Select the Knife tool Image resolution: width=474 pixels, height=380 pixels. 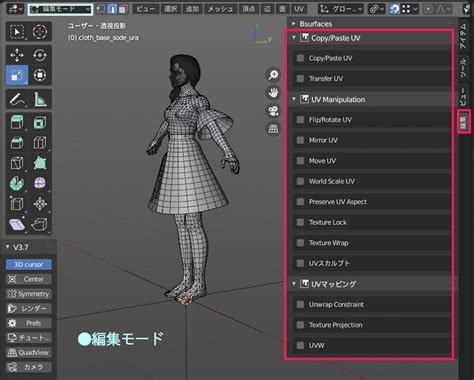(17, 163)
